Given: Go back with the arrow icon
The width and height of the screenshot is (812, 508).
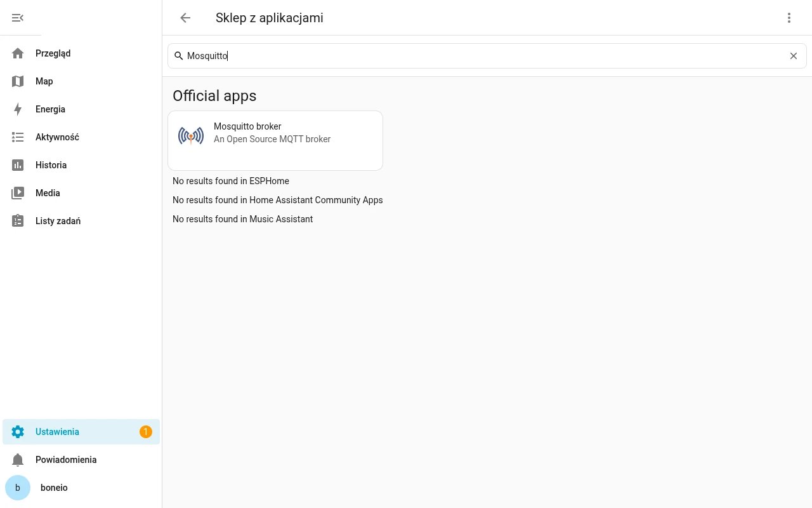Looking at the screenshot, I should pos(185,18).
